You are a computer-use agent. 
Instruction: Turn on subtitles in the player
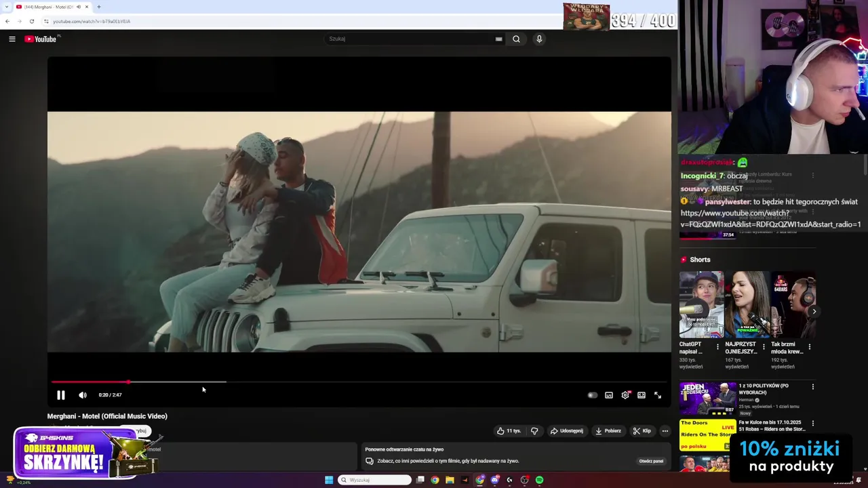click(609, 395)
